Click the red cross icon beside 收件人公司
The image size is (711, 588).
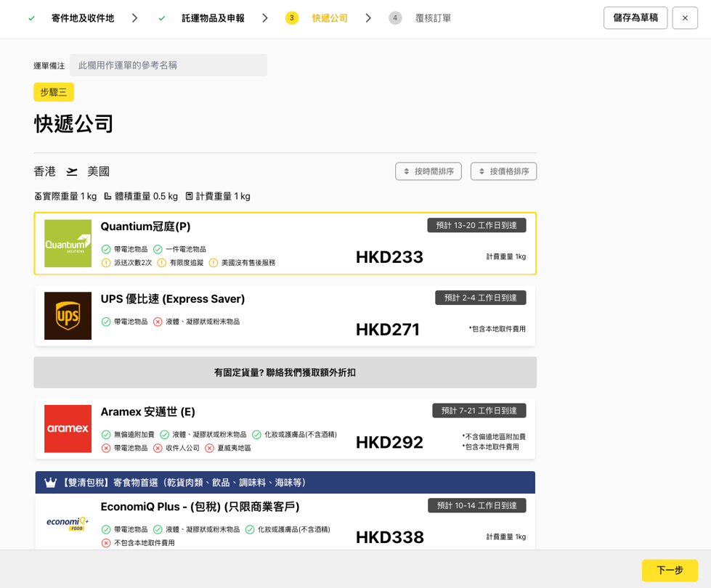click(158, 448)
